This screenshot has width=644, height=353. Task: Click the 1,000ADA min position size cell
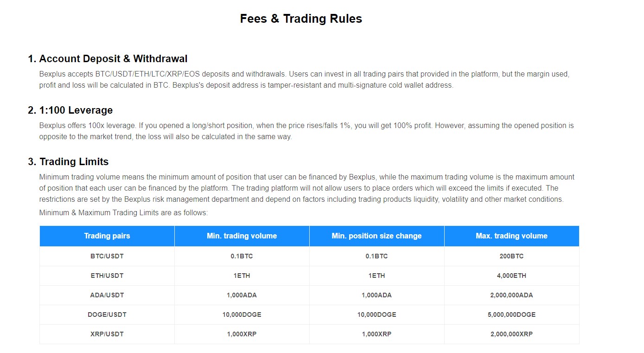[x=377, y=295]
